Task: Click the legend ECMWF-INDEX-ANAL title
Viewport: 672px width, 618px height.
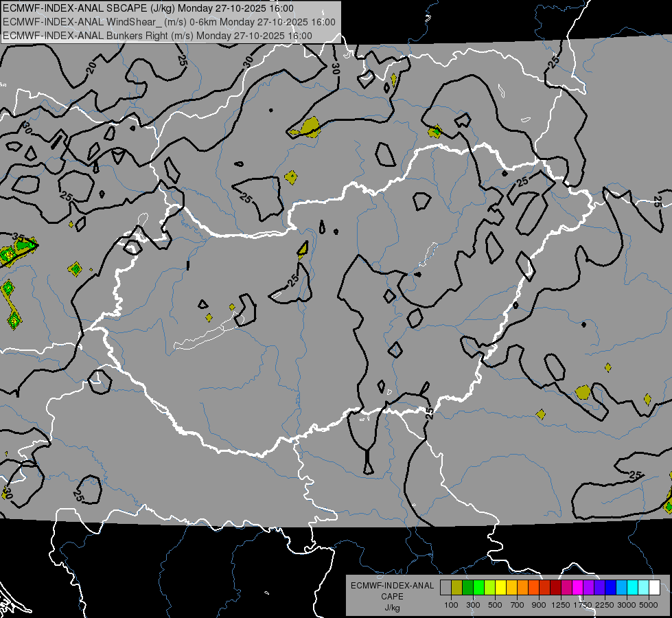Action: click(x=392, y=586)
